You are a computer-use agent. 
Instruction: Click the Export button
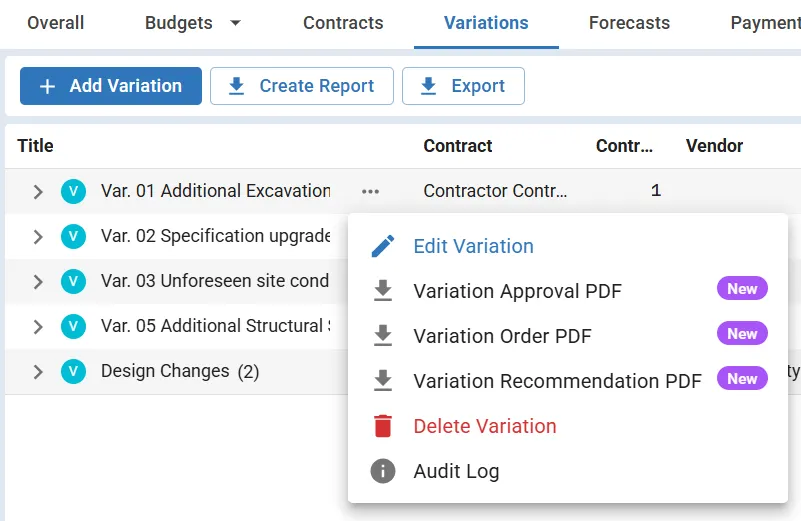pos(463,86)
